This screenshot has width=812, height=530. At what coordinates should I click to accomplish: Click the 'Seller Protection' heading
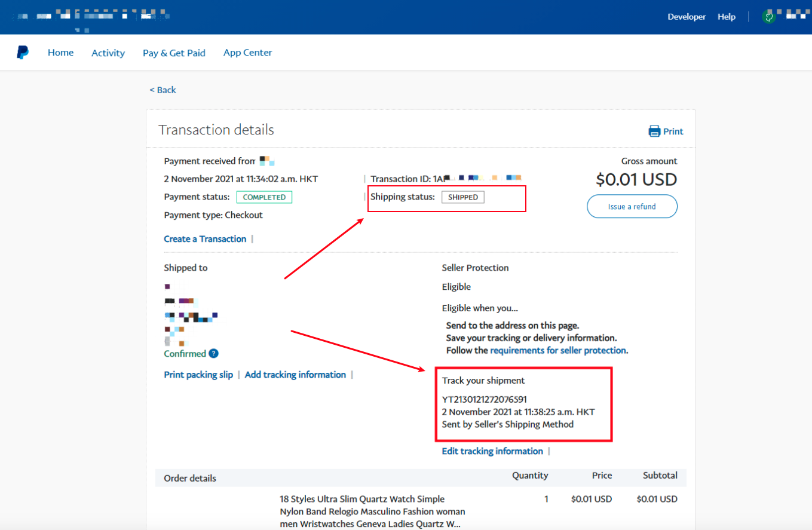pyautogui.click(x=476, y=268)
